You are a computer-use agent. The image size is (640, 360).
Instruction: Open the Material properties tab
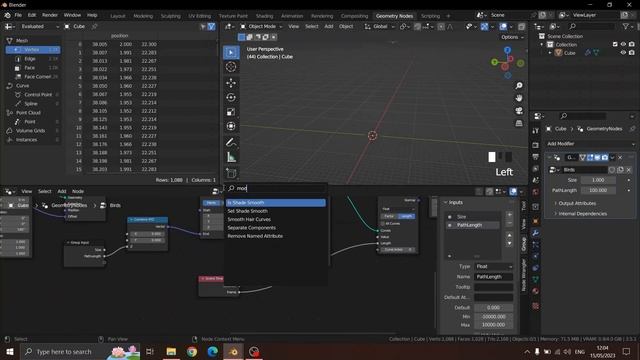pyautogui.click(x=536, y=291)
